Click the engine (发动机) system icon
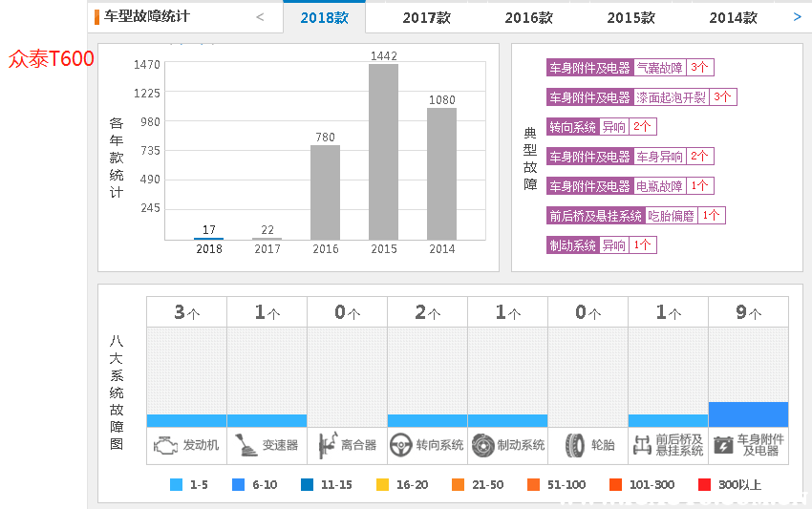This screenshot has height=509, width=812. (165, 445)
